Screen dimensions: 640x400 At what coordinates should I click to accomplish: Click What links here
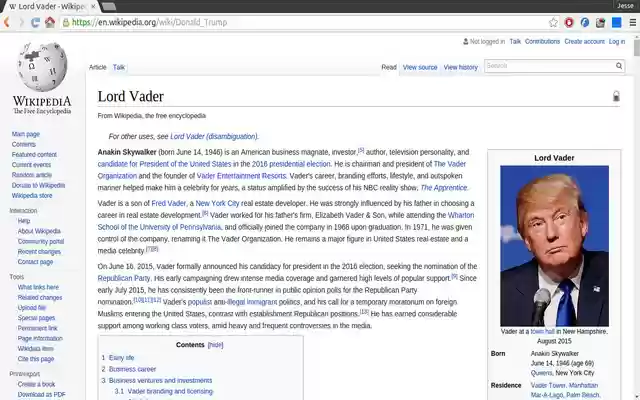click(38, 287)
